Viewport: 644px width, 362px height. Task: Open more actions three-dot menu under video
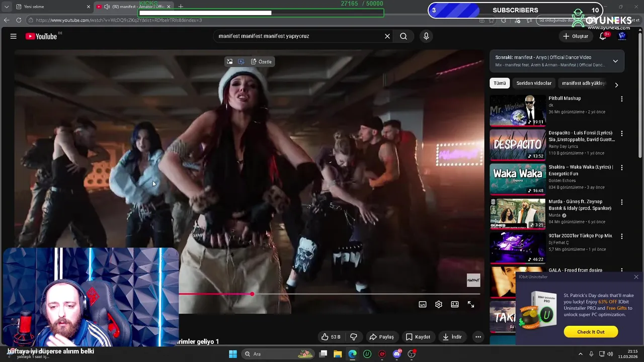click(x=478, y=337)
